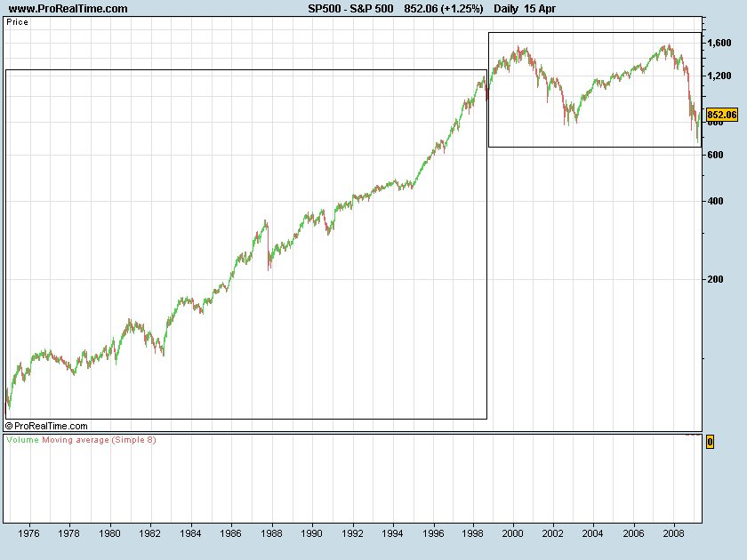The image size is (747, 560).
Task: Click the 600 price axis label
Action: 716,155
